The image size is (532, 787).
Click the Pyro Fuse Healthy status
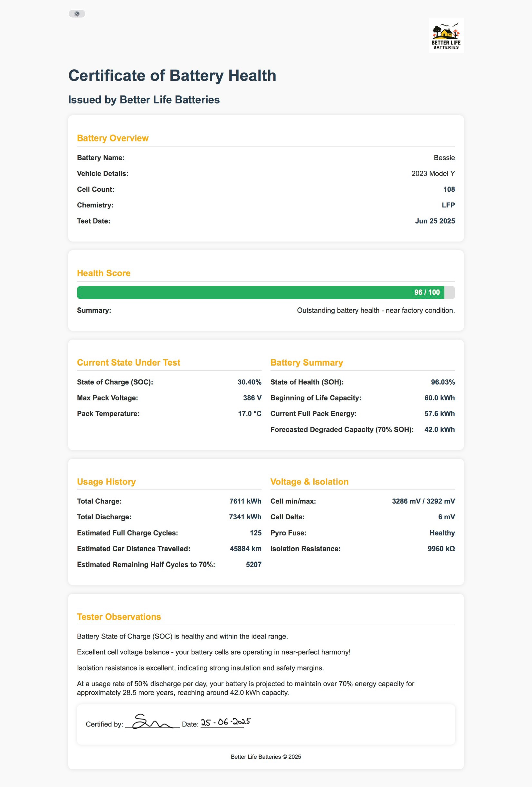(x=442, y=533)
